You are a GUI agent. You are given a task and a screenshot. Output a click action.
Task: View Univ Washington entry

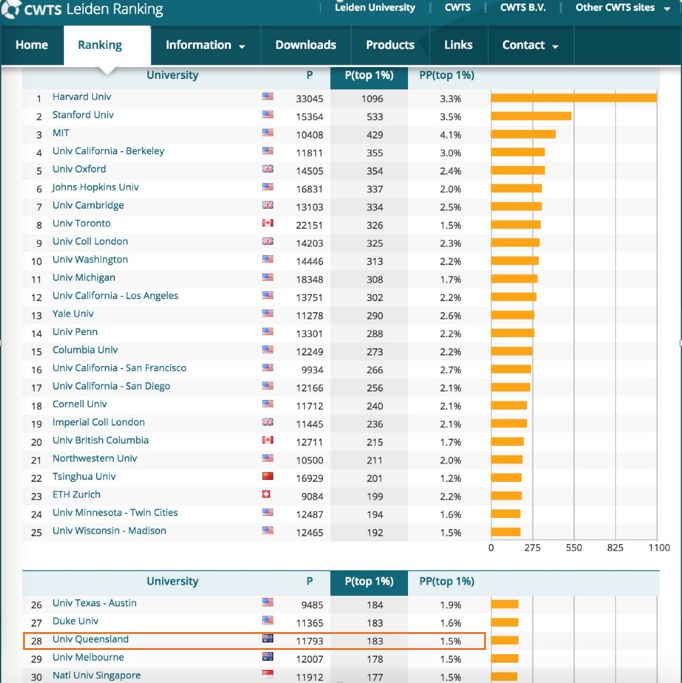click(90, 260)
